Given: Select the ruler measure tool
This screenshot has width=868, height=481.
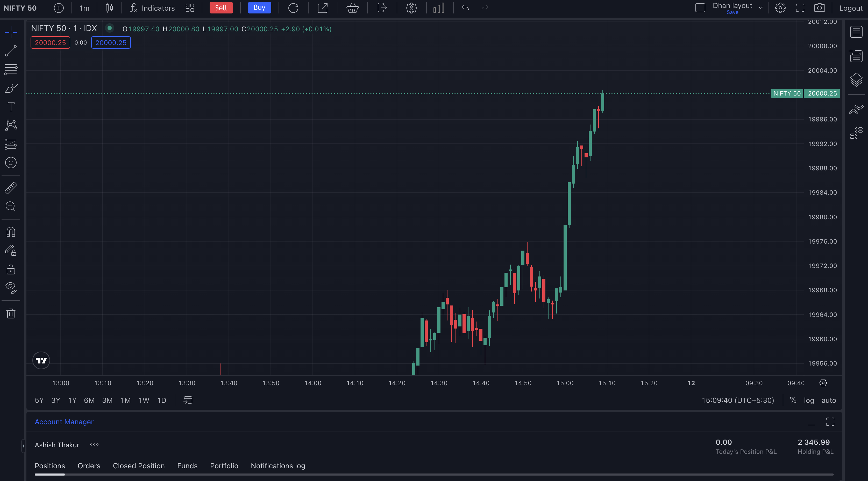Looking at the screenshot, I should 11,188.
